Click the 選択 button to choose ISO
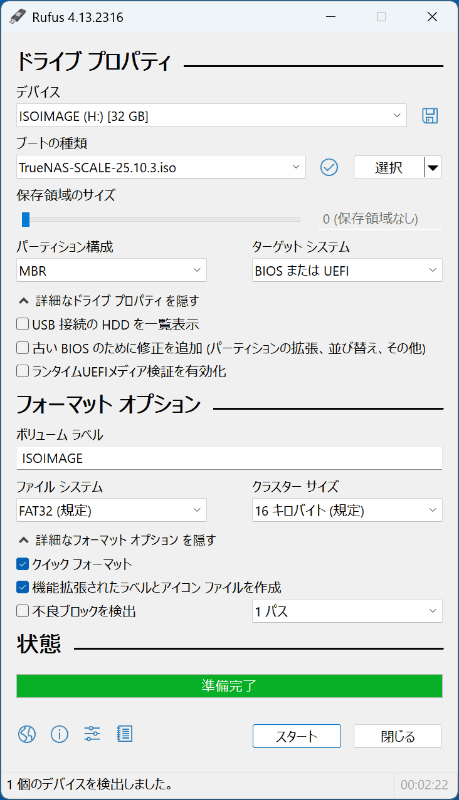 (389, 167)
